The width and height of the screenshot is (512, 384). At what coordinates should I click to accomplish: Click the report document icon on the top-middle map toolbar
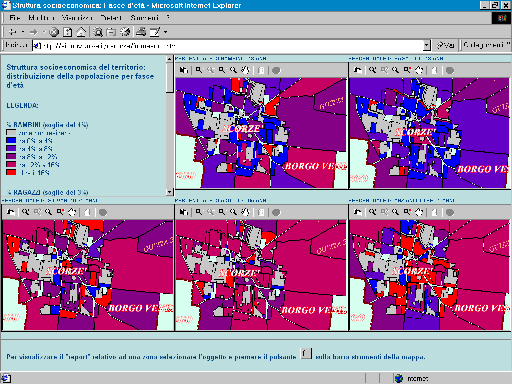[x=261, y=70]
